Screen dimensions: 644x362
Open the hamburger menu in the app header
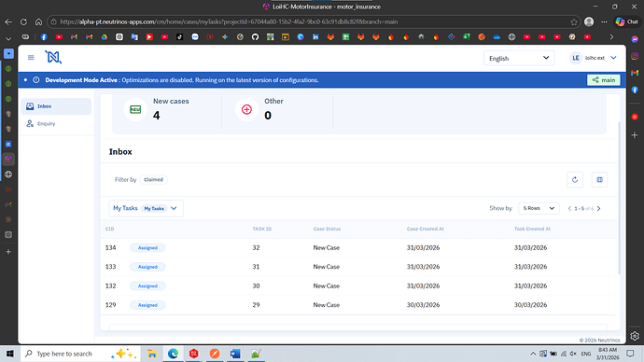coord(31,58)
